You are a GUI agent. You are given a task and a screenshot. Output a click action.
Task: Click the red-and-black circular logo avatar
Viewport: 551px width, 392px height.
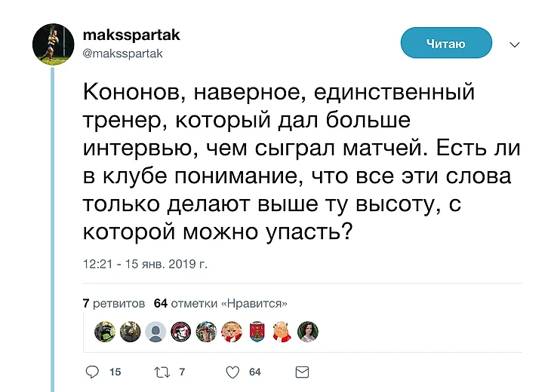tap(180, 332)
